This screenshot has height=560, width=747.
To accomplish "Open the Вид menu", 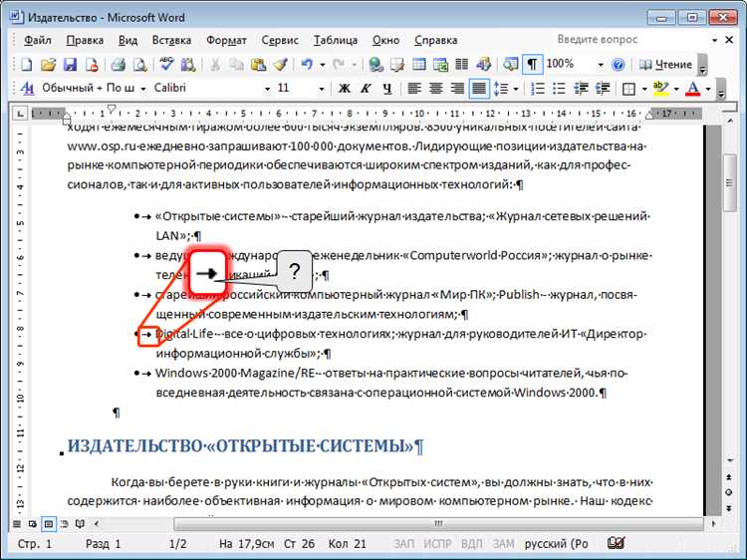I will pyautogui.click(x=127, y=40).
